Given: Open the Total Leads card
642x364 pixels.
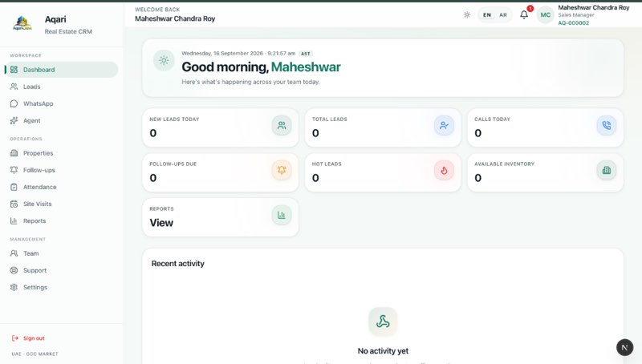Looking at the screenshot, I should tap(383, 127).
